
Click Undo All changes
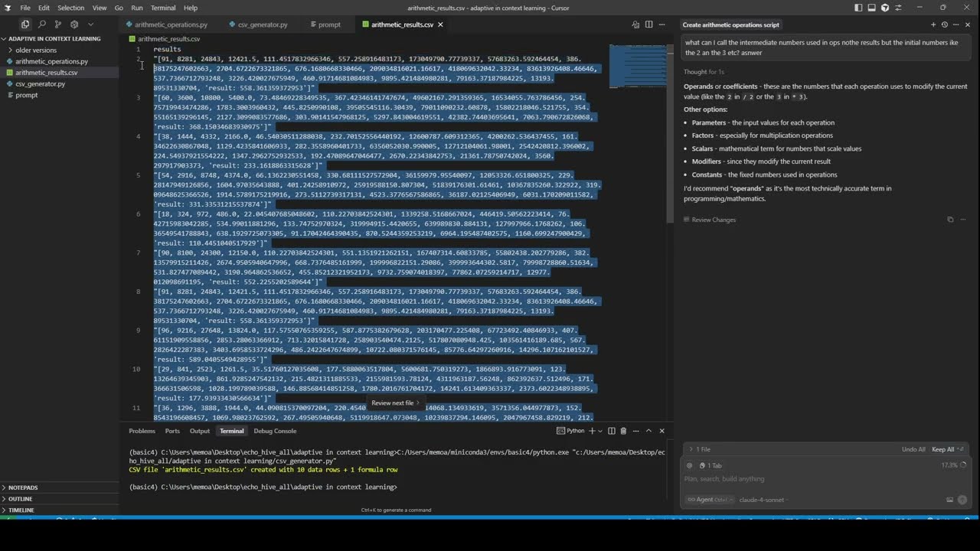pyautogui.click(x=913, y=449)
